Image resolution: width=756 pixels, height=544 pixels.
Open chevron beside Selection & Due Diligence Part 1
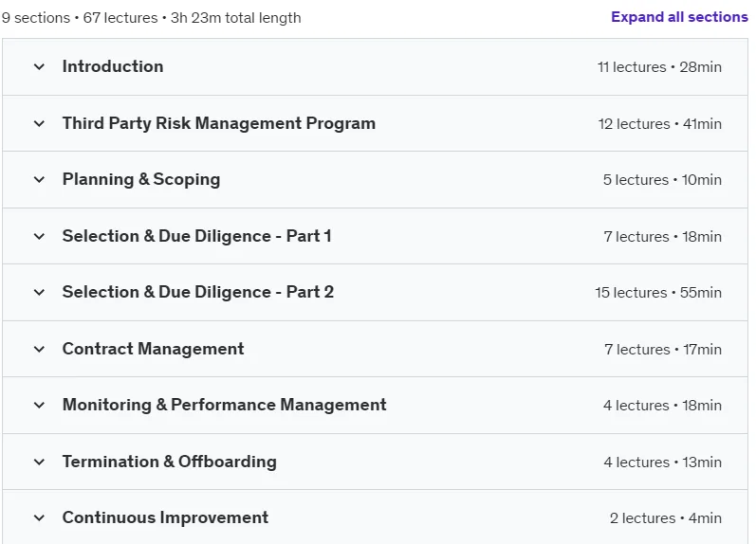pos(39,236)
